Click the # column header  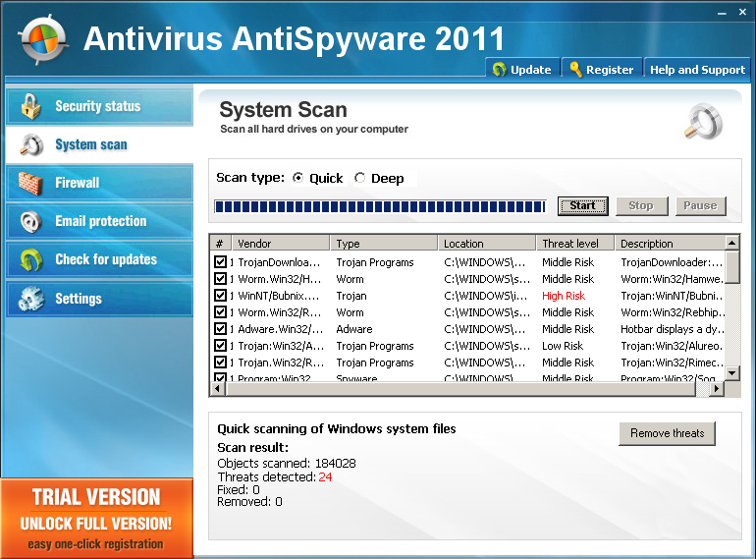pos(221,244)
